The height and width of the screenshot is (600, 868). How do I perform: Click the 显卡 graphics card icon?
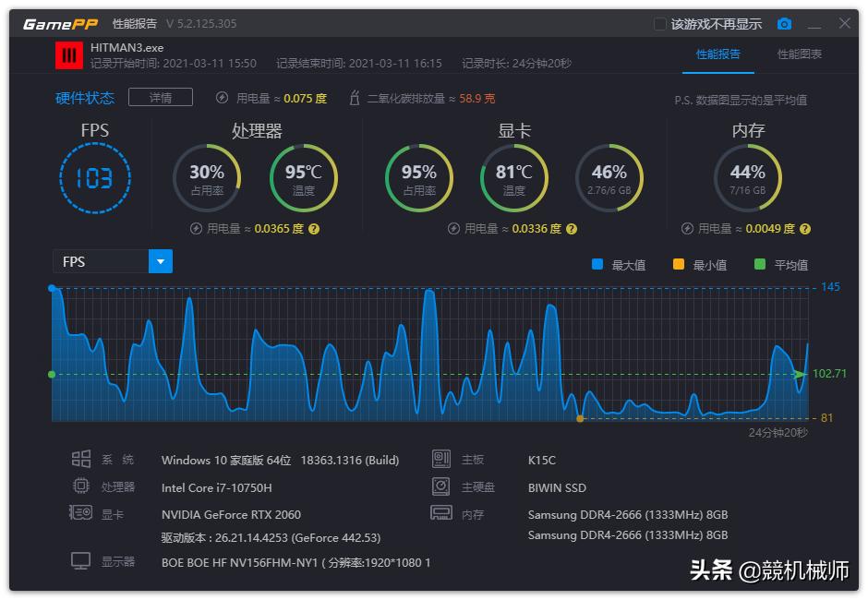coord(83,514)
